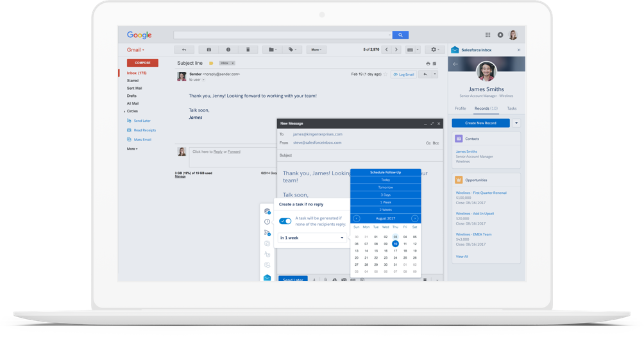
Task: Open the Tasks tab
Action: pos(511,108)
